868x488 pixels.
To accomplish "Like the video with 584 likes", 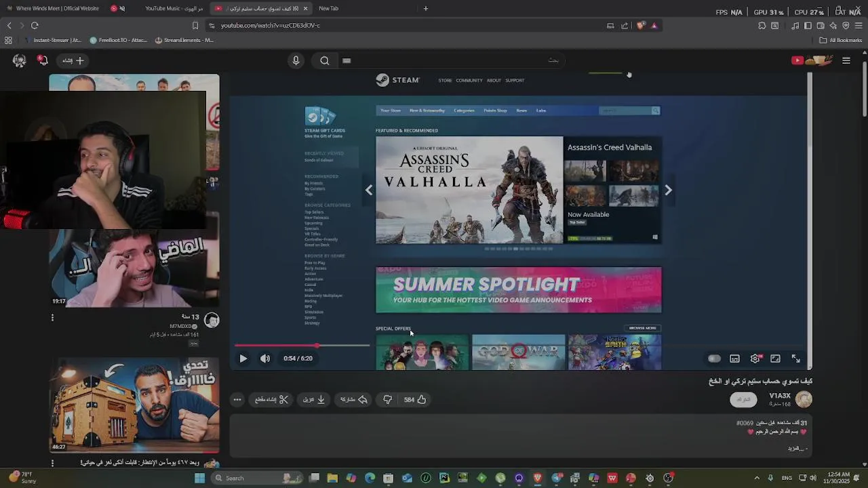I will point(415,400).
